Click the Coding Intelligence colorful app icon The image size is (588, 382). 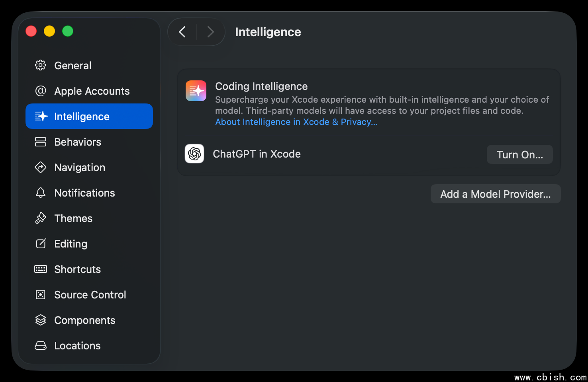[x=196, y=91]
